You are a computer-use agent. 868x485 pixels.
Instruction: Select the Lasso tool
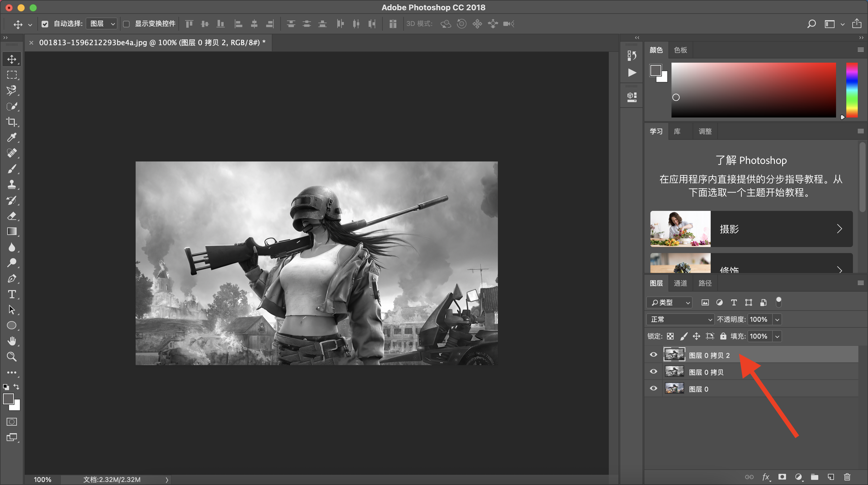click(12, 90)
